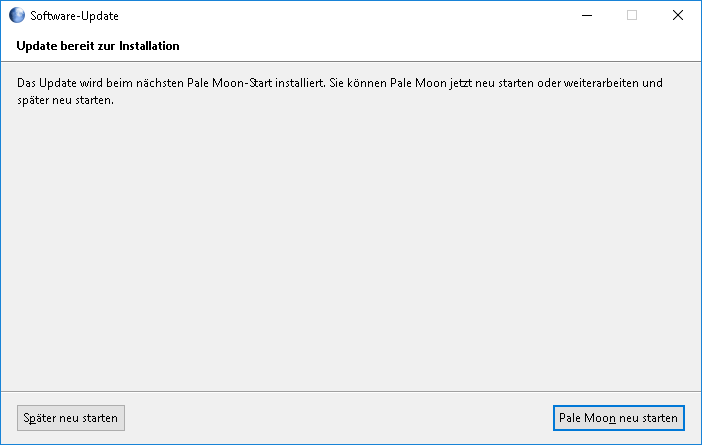The width and height of the screenshot is (702, 445).
Task: Restart Pale Moon now
Action: tap(618, 418)
